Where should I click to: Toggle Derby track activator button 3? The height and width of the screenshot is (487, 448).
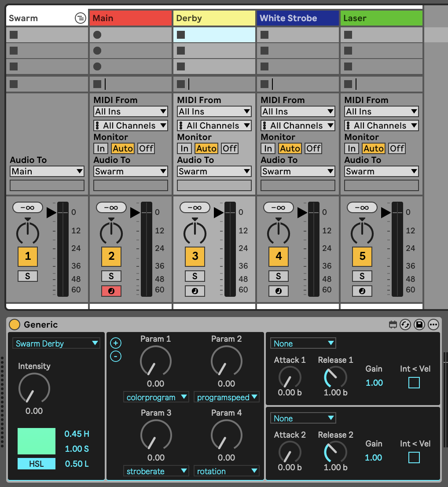(195, 256)
